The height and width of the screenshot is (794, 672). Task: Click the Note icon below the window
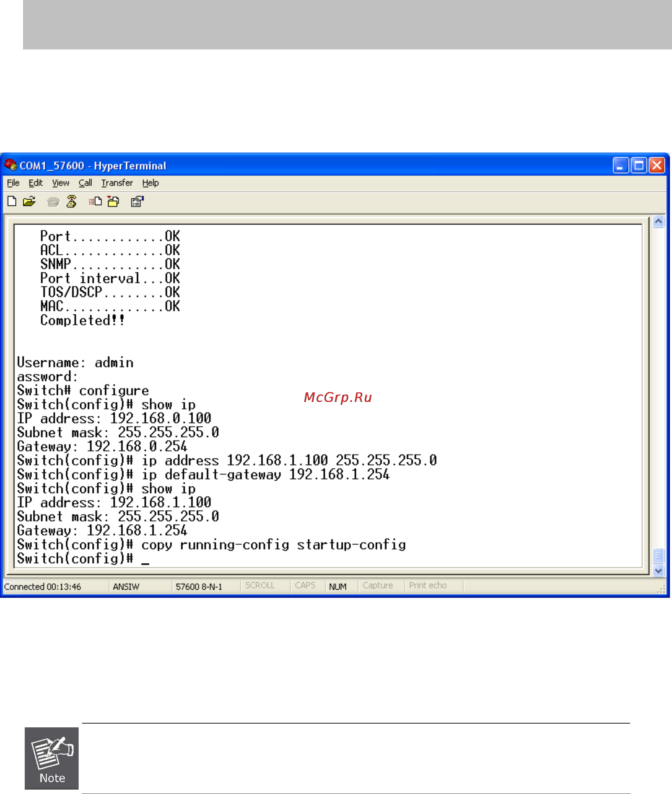(52, 758)
